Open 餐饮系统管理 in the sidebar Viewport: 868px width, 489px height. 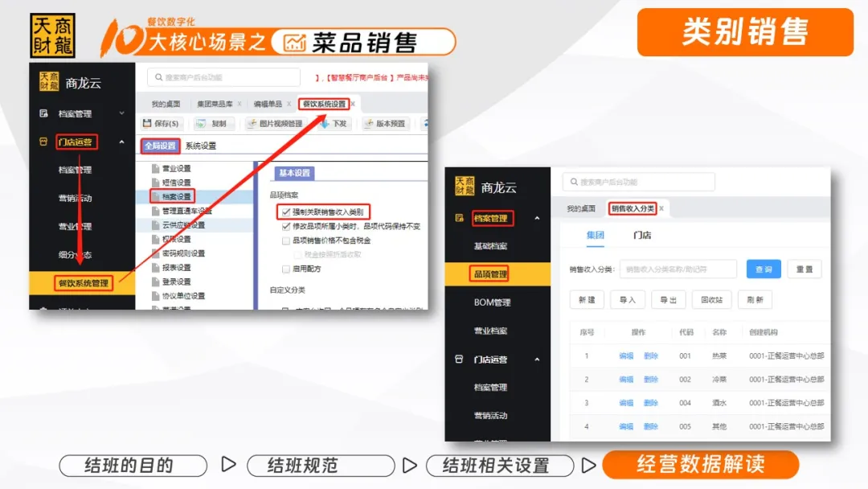point(82,283)
